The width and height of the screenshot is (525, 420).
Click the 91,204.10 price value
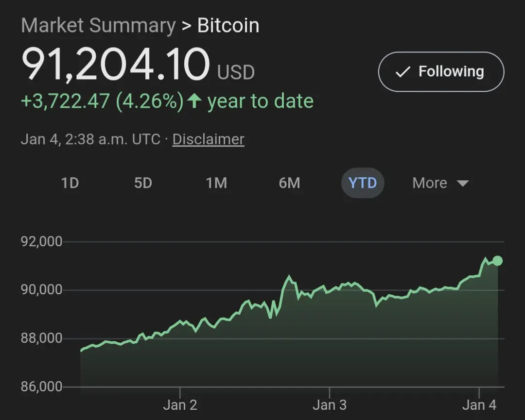[x=116, y=64]
